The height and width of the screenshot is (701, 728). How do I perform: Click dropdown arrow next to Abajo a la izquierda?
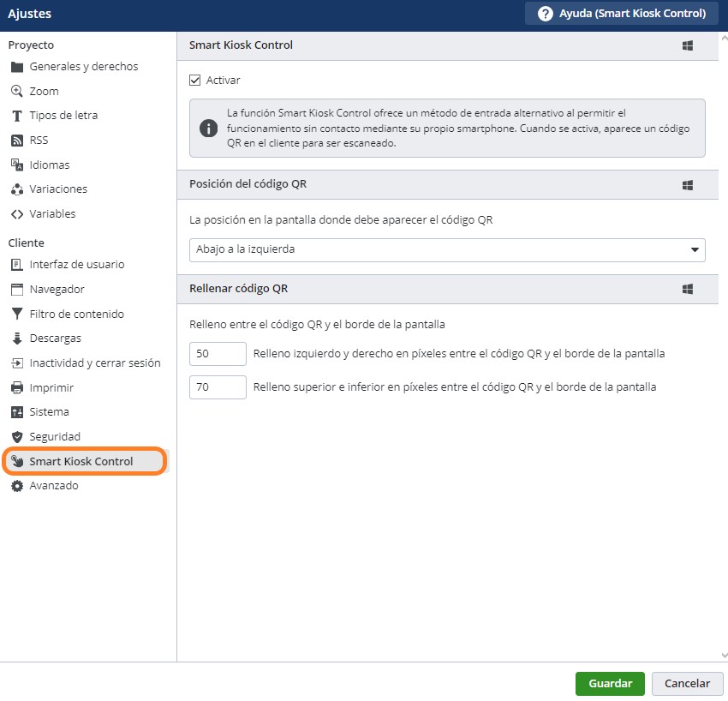coord(694,249)
